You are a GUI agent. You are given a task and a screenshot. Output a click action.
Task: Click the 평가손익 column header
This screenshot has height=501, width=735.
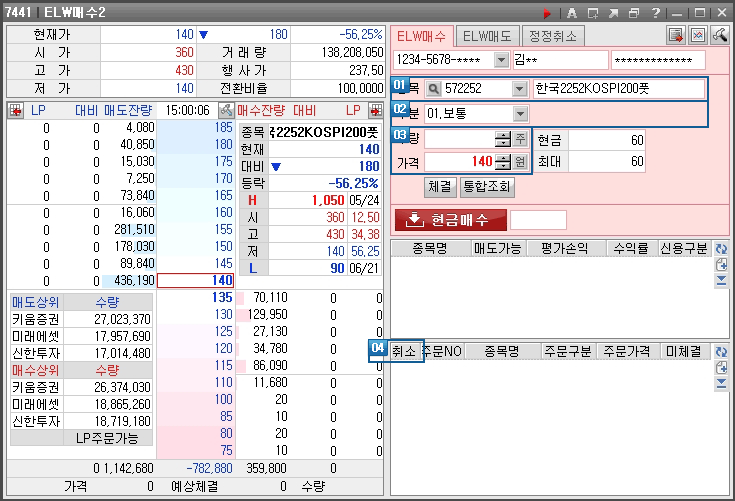coord(565,248)
